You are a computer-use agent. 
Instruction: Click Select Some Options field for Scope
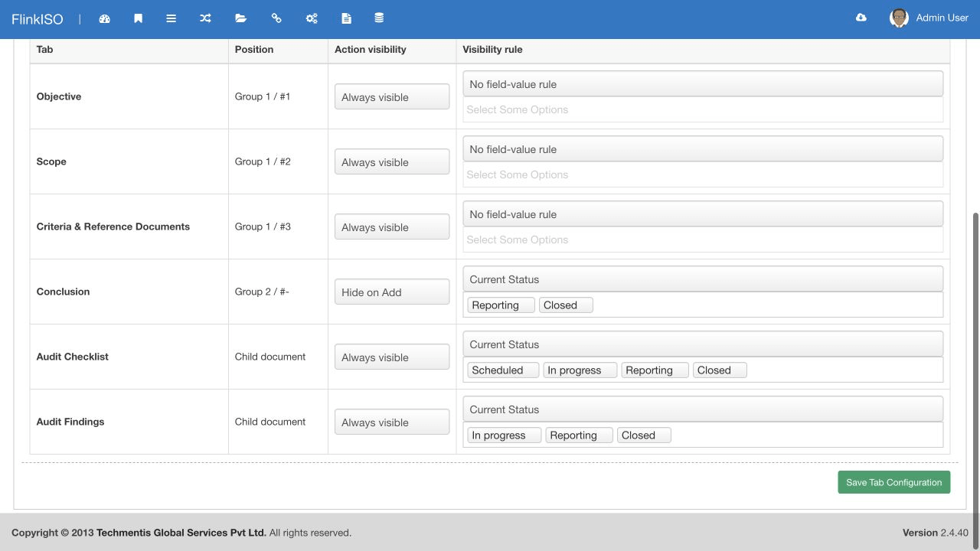(x=703, y=174)
